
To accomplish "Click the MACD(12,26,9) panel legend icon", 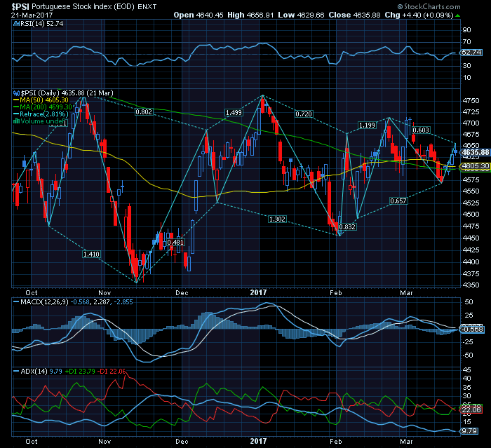I will pos(16,301).
